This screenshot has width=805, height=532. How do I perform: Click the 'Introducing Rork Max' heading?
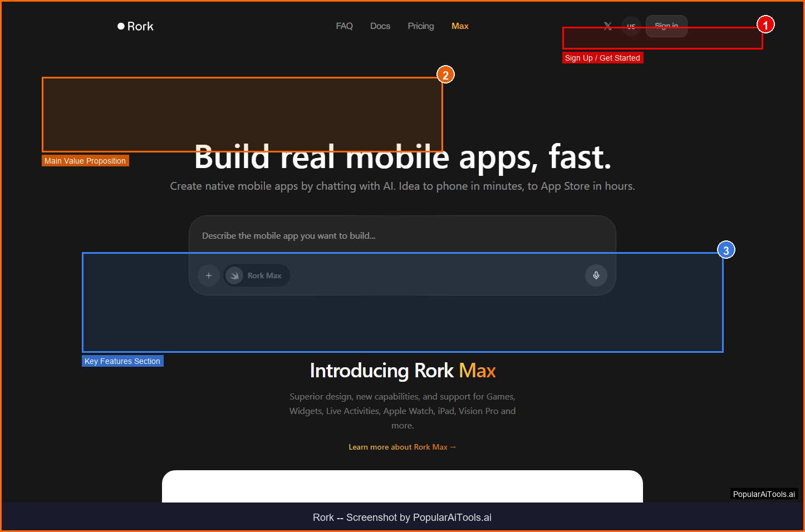[402, 371]
